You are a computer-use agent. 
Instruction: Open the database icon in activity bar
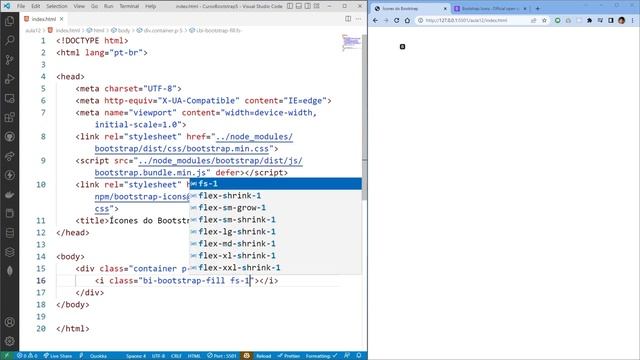(9, 233)
